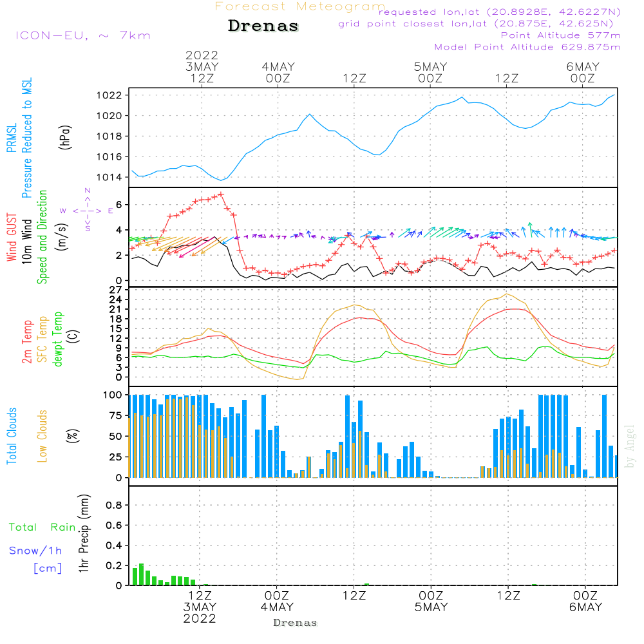Click the Snow/1h legend label
This screenshot has height=644, width=644.
pos(35,551)
